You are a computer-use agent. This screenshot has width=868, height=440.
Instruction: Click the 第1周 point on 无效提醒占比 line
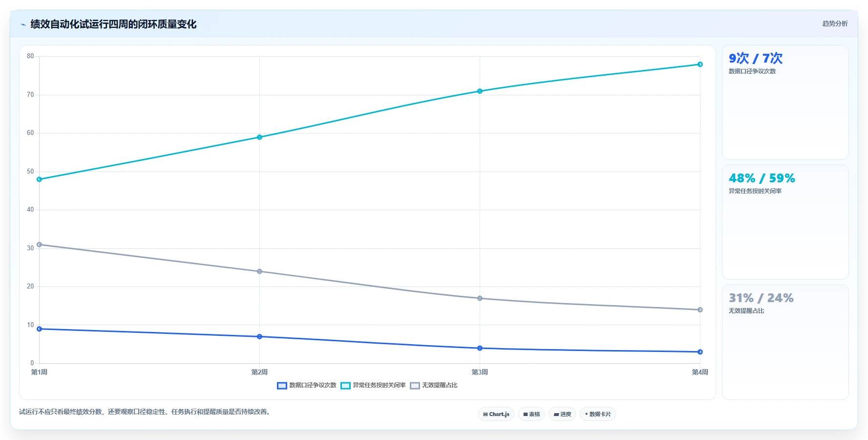(40, 244)
